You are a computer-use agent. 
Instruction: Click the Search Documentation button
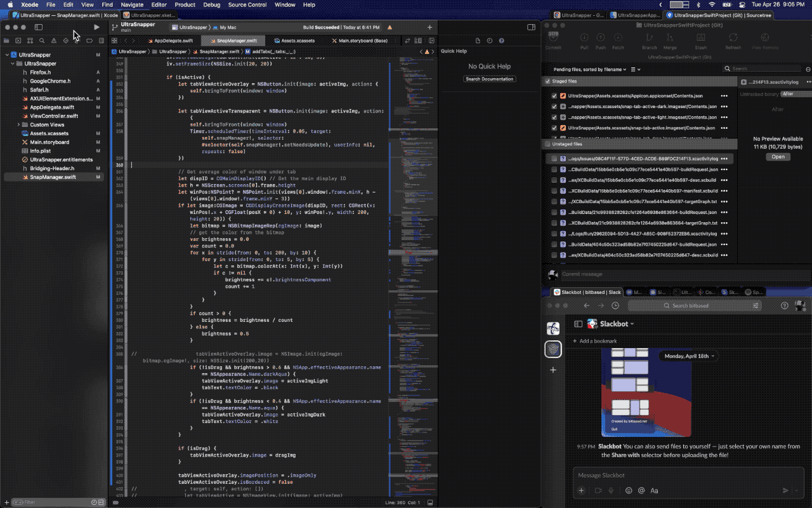point(489,79)
